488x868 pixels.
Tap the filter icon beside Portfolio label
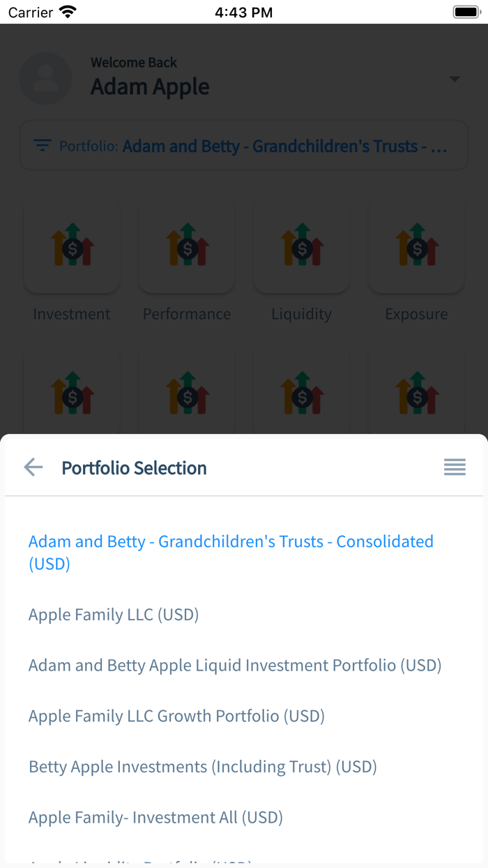click(43, 145)
